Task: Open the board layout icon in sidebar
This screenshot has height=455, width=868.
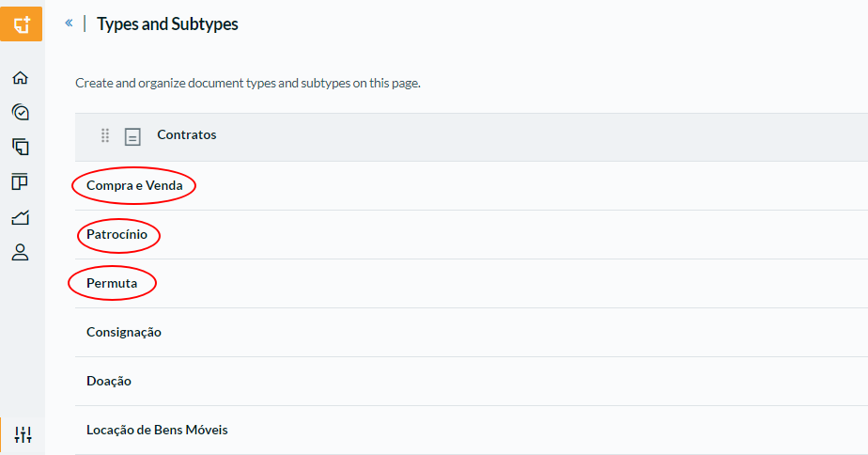Action: click(20, 181)
